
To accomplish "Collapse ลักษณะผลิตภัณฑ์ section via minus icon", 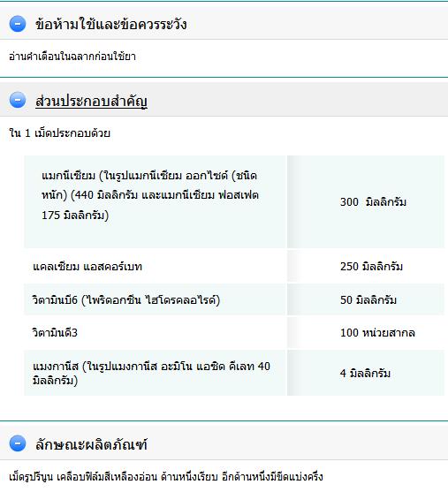I will coord(18,443).
